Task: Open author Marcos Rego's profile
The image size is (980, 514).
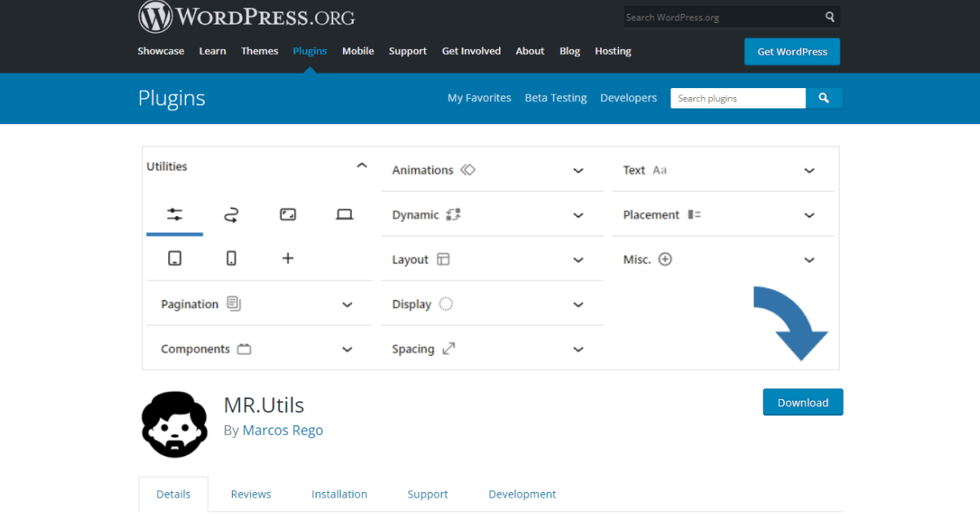Action: click(283, 430)
